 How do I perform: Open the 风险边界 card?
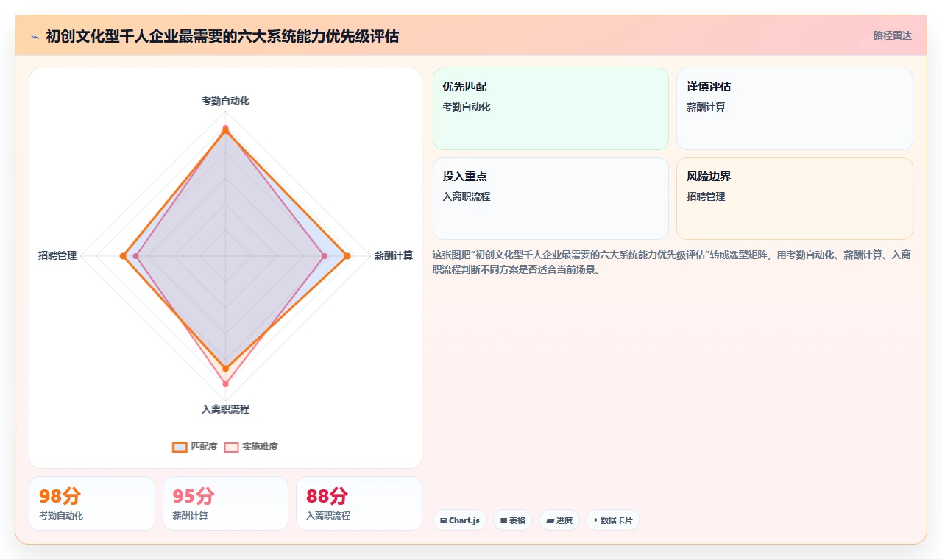click(794, 199)
